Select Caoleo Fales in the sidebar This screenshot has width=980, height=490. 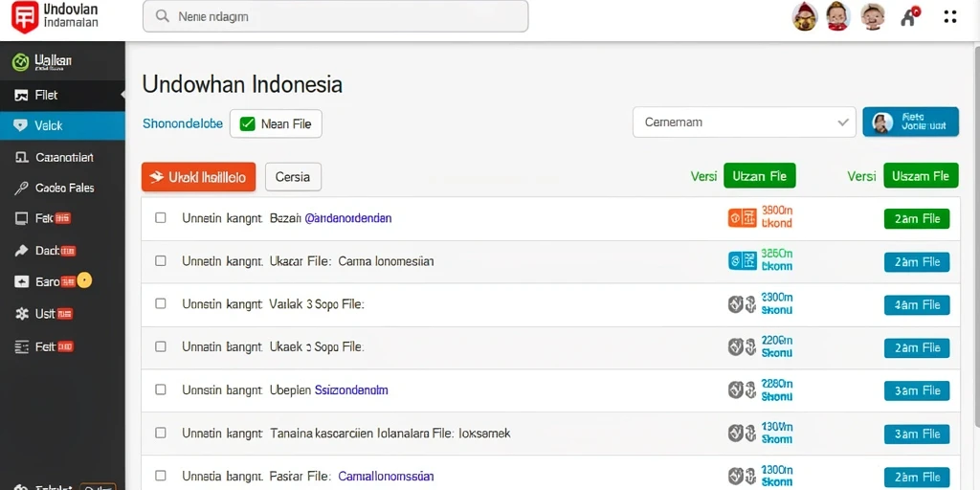click(64, 189)
